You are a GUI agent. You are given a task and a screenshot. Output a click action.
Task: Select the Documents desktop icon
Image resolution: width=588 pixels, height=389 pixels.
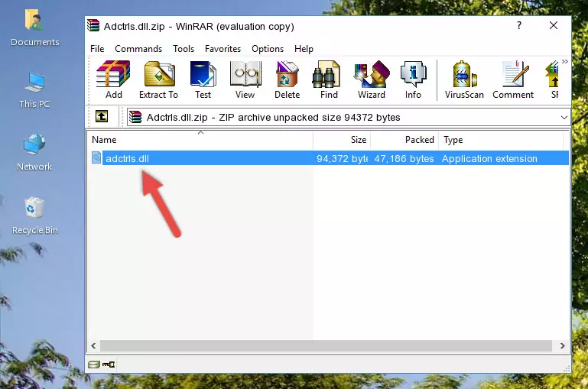(34, 28)
